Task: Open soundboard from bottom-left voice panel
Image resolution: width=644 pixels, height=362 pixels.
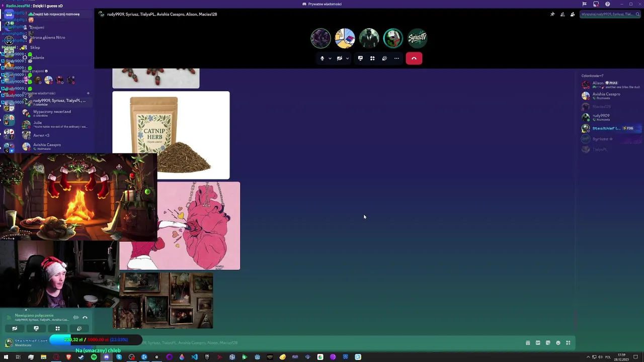Action: 79,328
